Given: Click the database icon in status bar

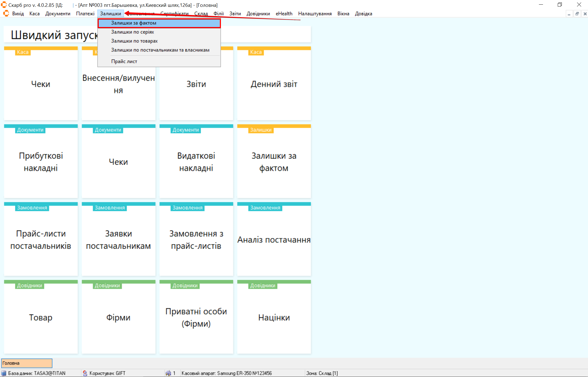Looking at the screenshot, I should (4, 373).
